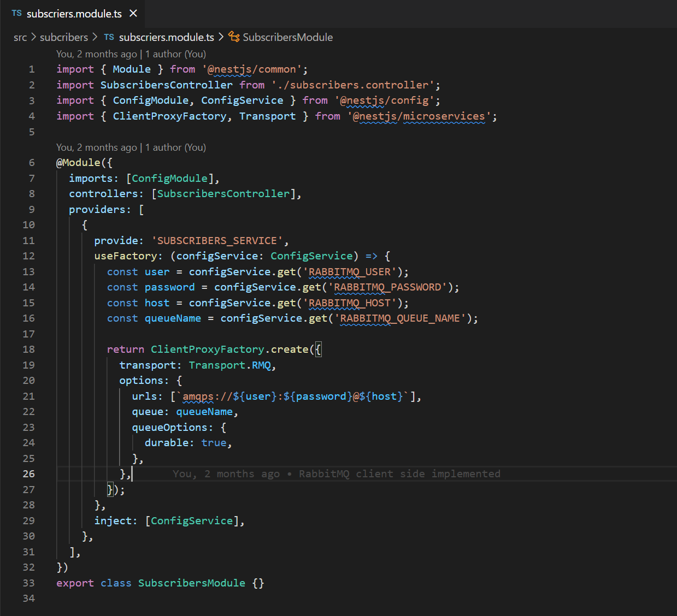
Task: Expand chevron after subcribers in breadcrumb
Action: [95, 37]
